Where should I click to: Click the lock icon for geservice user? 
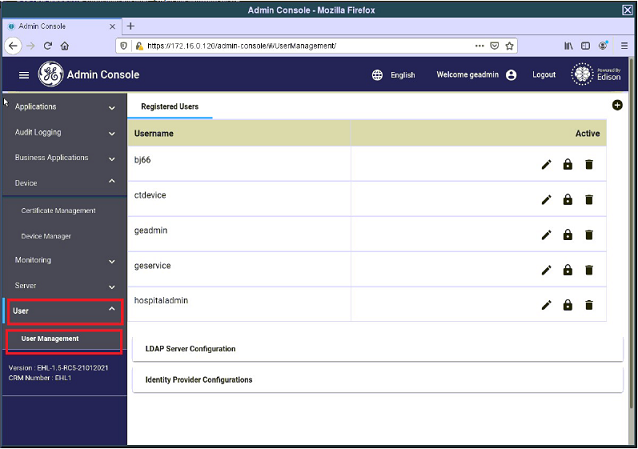coord(568,270)
